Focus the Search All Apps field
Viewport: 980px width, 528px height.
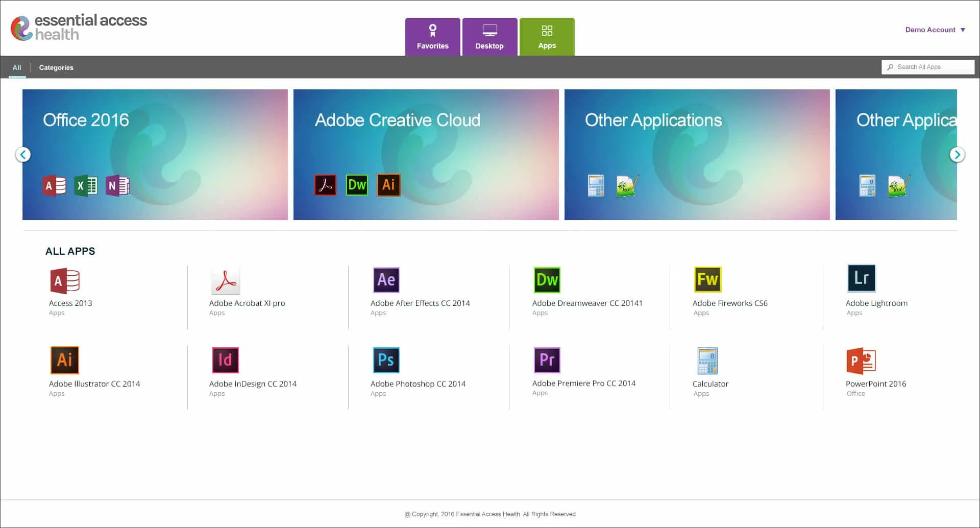(928, 67)
